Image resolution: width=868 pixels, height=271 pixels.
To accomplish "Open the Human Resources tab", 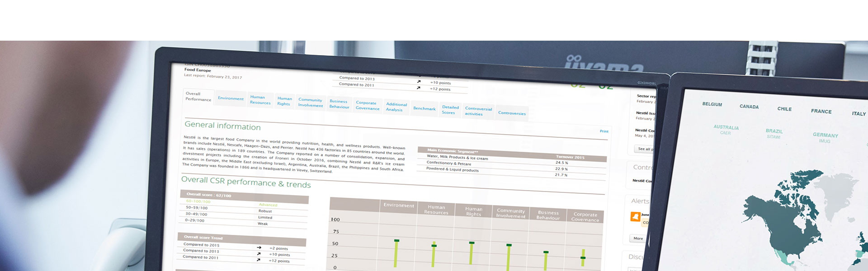I will (260, 100).
